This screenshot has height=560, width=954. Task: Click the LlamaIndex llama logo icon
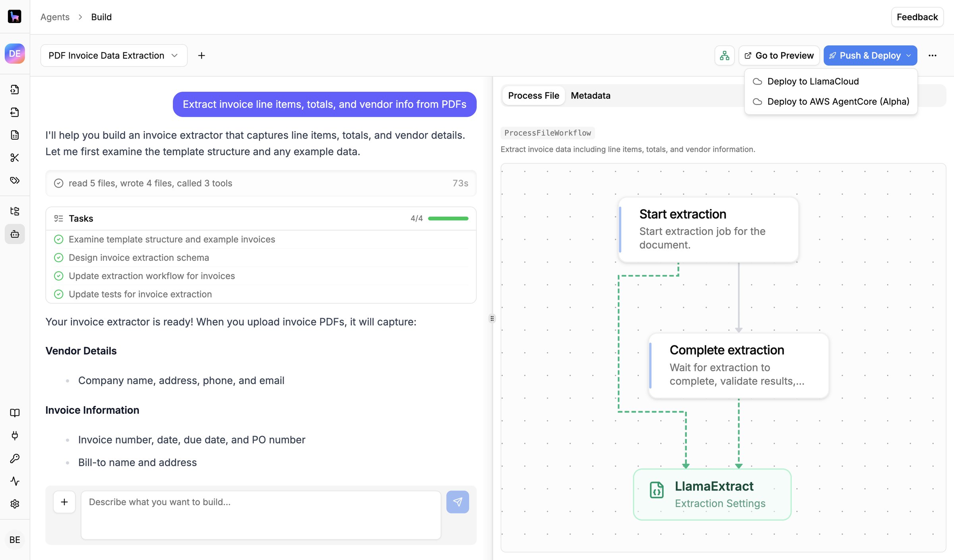[15, 16]
